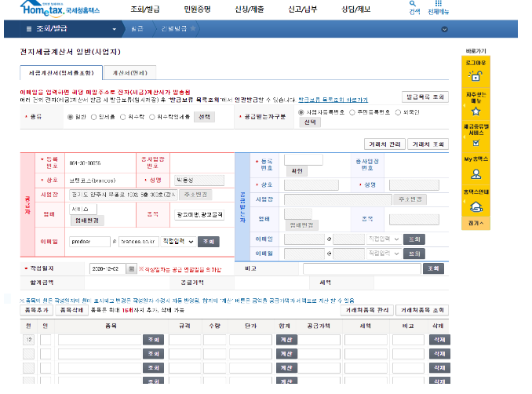Go to the Hometax home logo
The width and height of the screenshot is (532, 394).
tap(60, 9)
